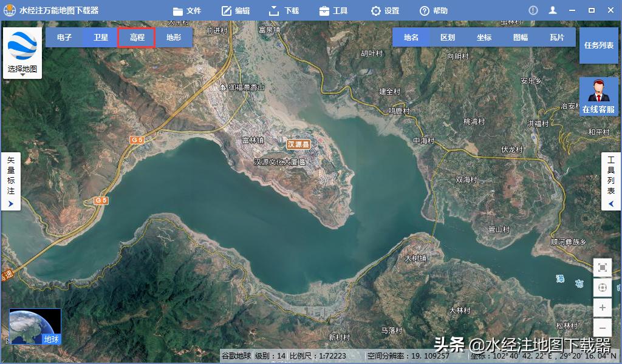Click the toolbox icon beside 工具
622x364 pixels.
(324, 11)
